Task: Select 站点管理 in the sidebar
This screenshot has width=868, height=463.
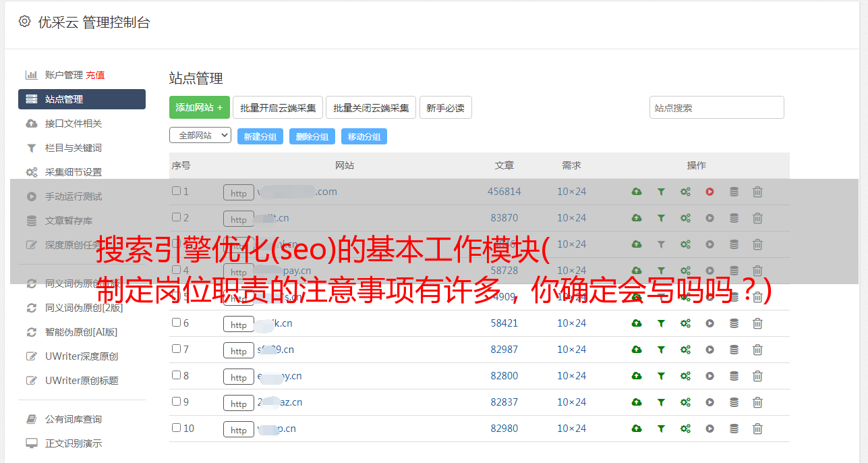Action: pyautogui.click(x=82, y=99)
